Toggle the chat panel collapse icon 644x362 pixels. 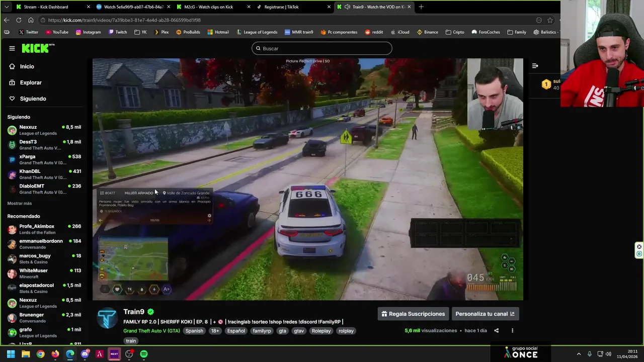(535, 66)
